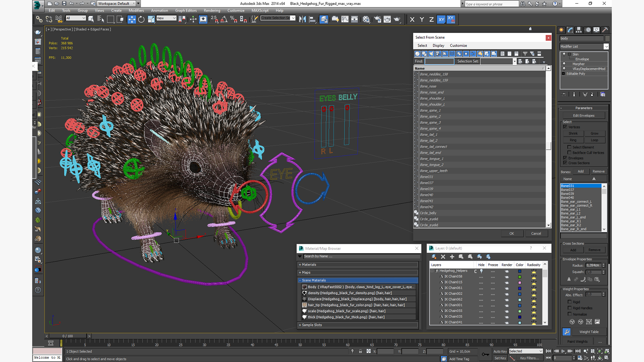Click the Select by Name icon
The image size is (644, 362).
tap(100, 19)
